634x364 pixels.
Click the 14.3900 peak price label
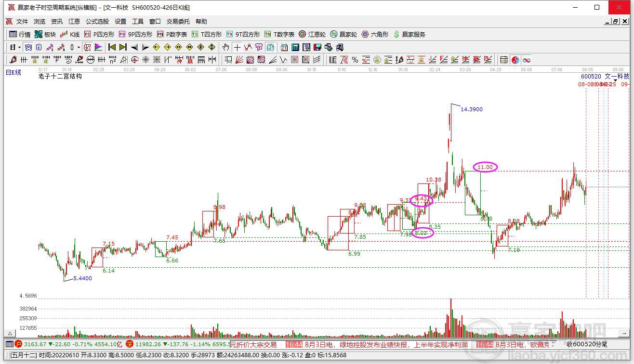(472, 109)
